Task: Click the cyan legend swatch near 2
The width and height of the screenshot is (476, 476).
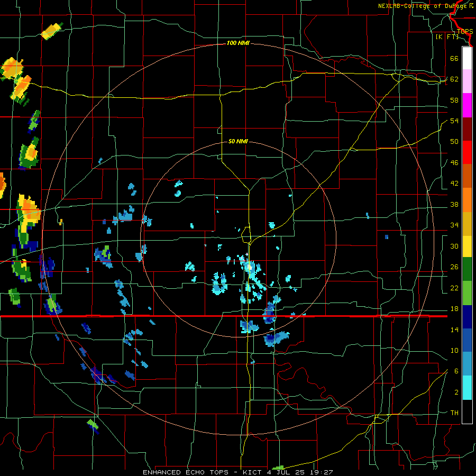Action: pos(467,388)
